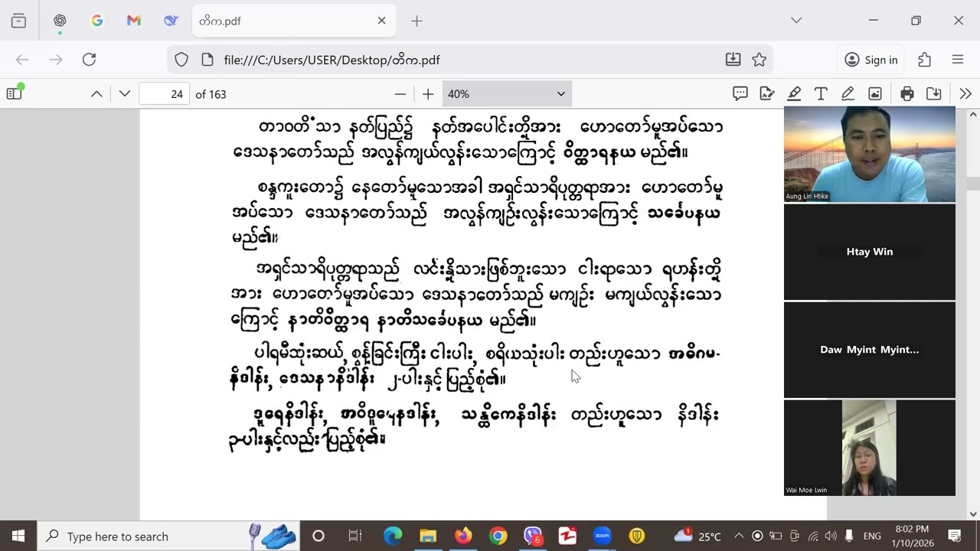
Task: Open Firefox application menu
Action: tap(958, 60)
